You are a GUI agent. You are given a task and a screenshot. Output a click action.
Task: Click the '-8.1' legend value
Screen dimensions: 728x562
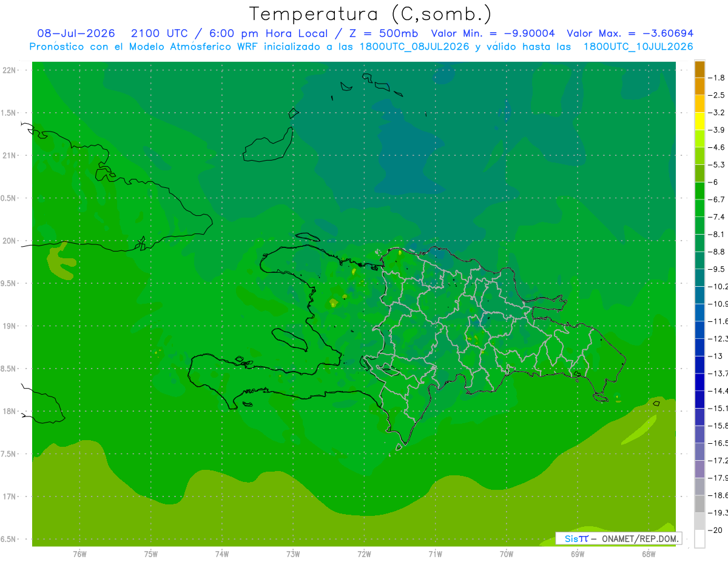pyautogui.click(x=716, y=234)
